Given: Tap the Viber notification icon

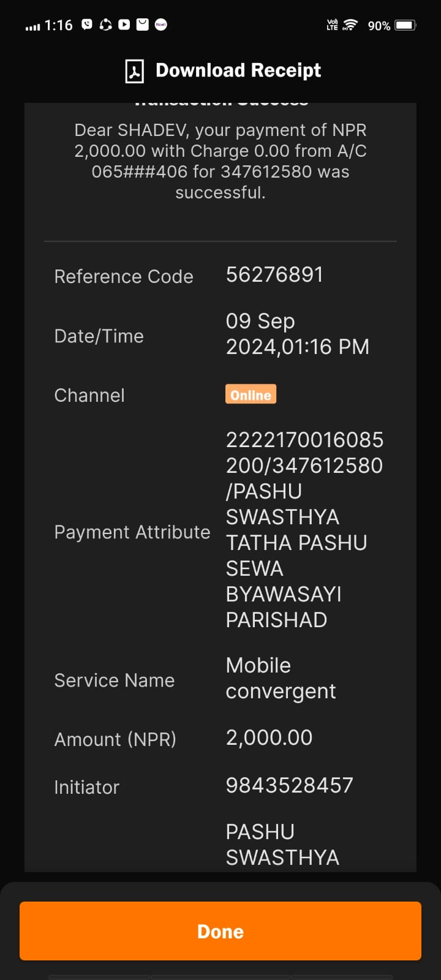Looking at the screenshot, I should (x=87, y=24).
